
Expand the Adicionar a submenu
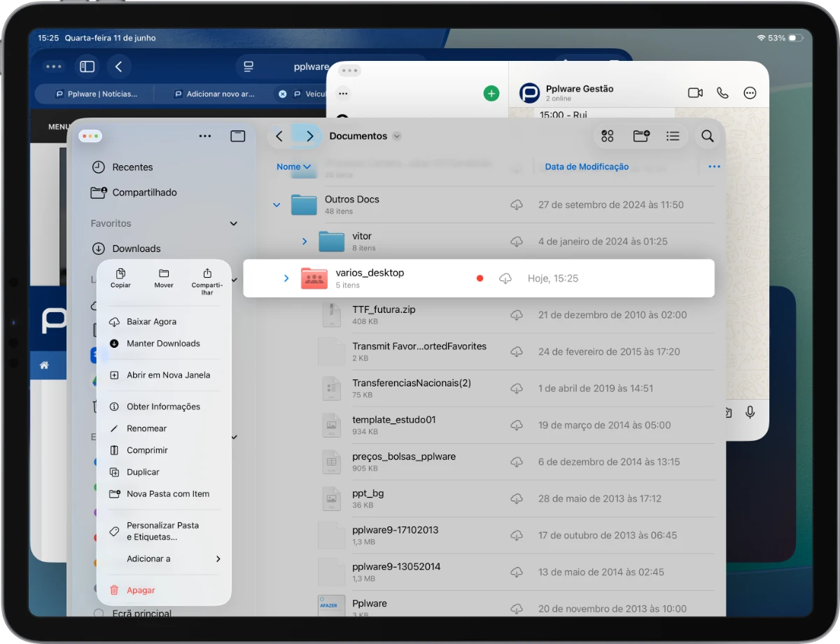tap(164, 559)
